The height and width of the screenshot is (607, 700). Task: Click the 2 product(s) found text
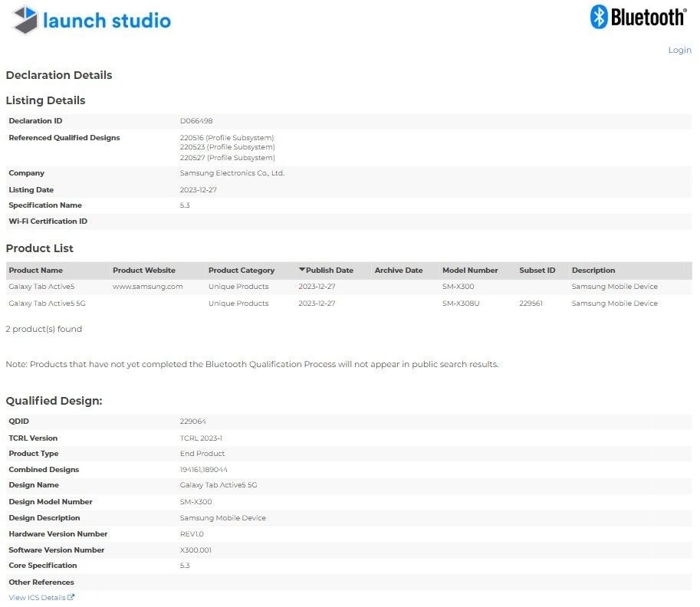pyautogui.click(x=44, y=330)
